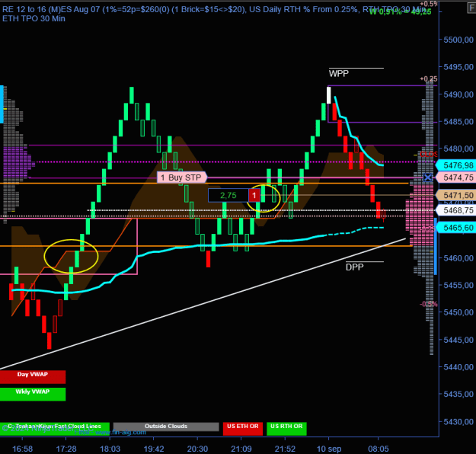
Task: Select the 5468,75 white price marker
Action: pos(456,210)
